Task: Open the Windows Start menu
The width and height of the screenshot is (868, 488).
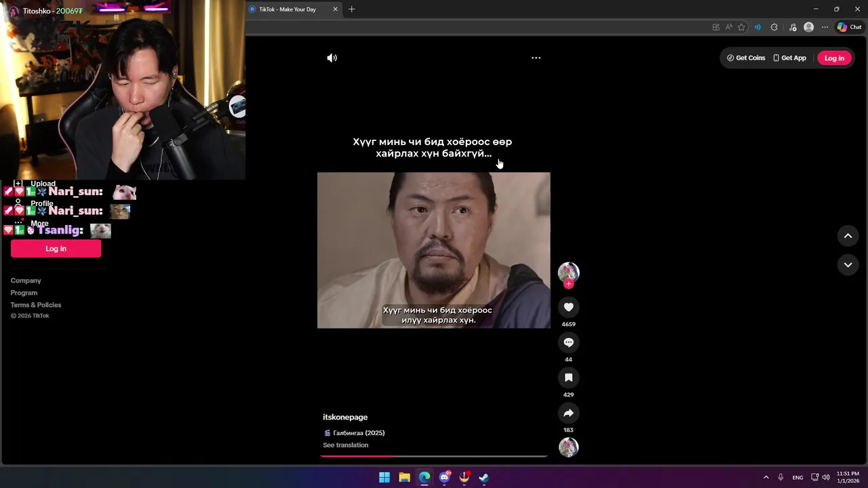Action: 384,477
